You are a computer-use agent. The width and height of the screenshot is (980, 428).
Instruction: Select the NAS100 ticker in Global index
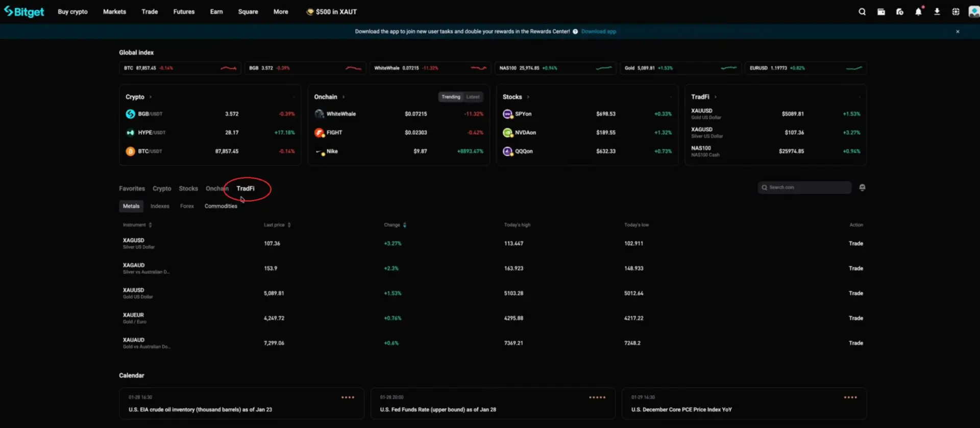click(555, 68)
